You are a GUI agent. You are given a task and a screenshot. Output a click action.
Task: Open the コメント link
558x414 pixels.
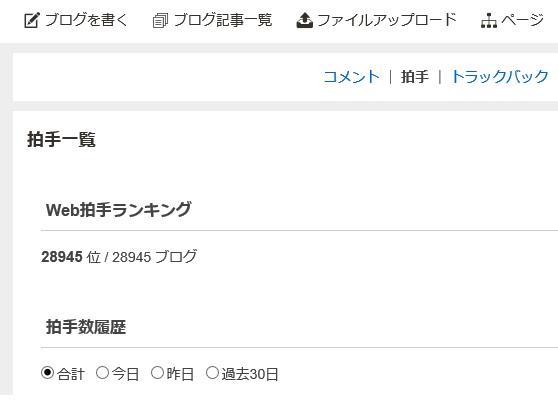(352, 77)
